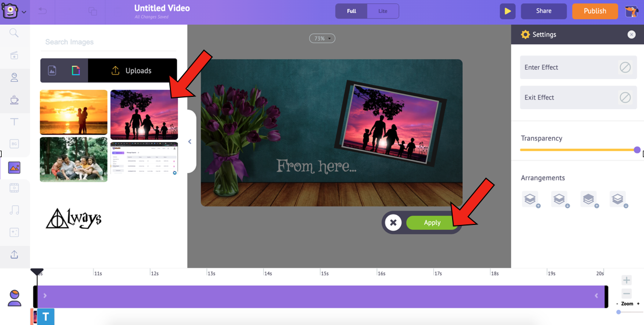Viewport: 644px width, 325px height.
Task: Toggle the Enter Effect none option
Action: tap(625, 67)
